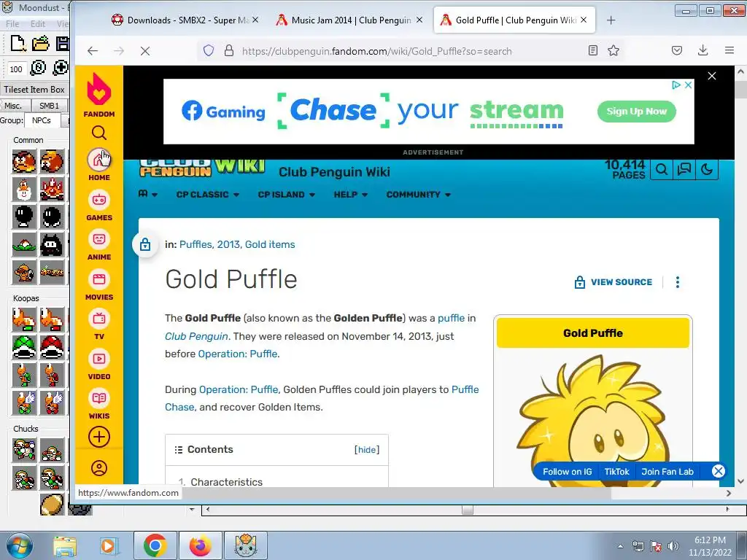Open the three-dot page actions menu

pyautogui.click(x=678, y=282)
